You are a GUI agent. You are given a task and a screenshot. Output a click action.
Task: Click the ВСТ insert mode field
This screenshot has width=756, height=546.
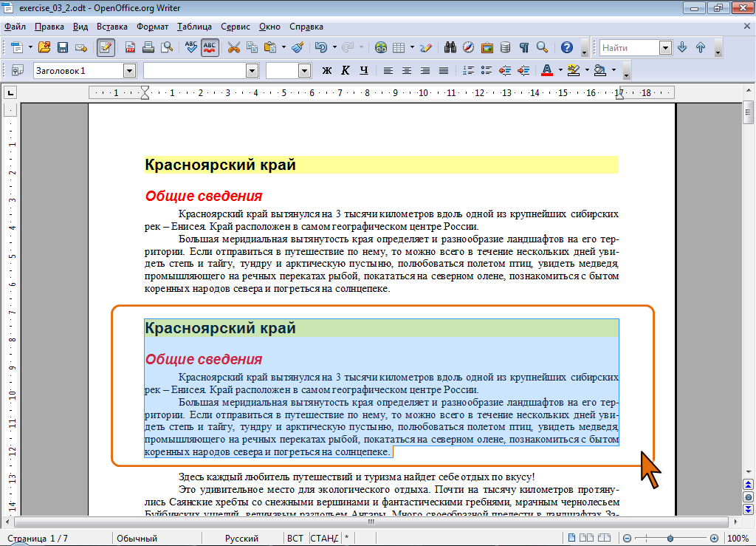pyautogui.click(x=295, y=539)
